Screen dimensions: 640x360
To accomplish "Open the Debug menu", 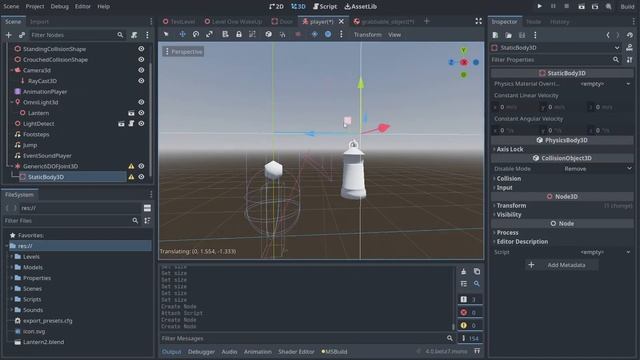I will 60,6.
